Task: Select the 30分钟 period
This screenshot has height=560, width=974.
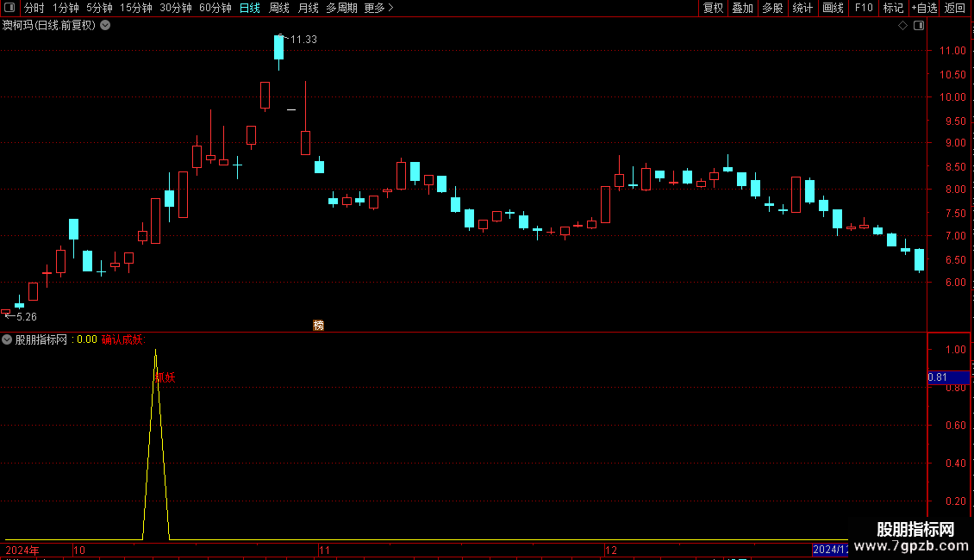Action: point(176,8)
